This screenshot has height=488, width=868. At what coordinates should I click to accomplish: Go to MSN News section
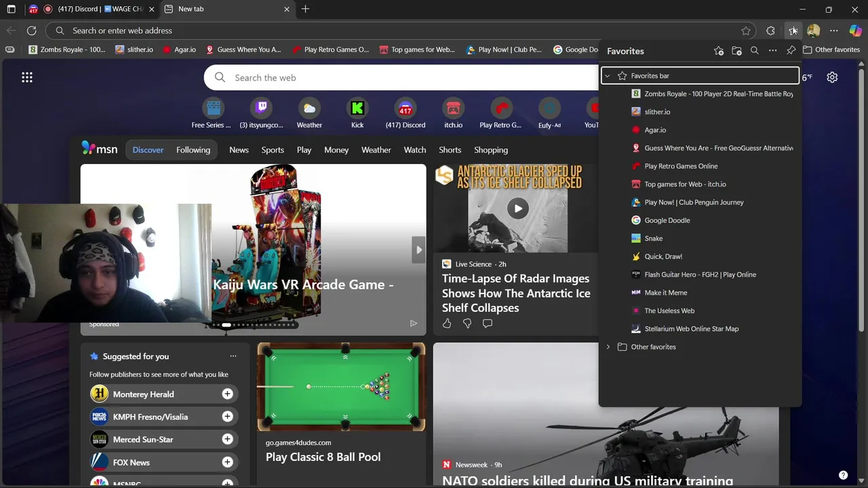239,150
